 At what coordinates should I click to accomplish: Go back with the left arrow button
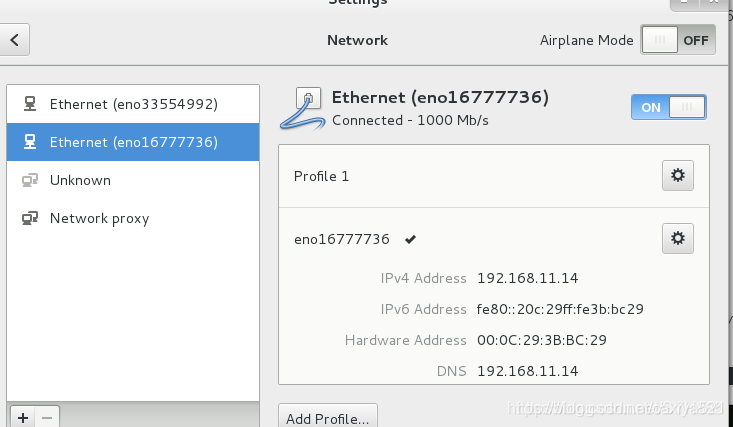coord(14,40)
